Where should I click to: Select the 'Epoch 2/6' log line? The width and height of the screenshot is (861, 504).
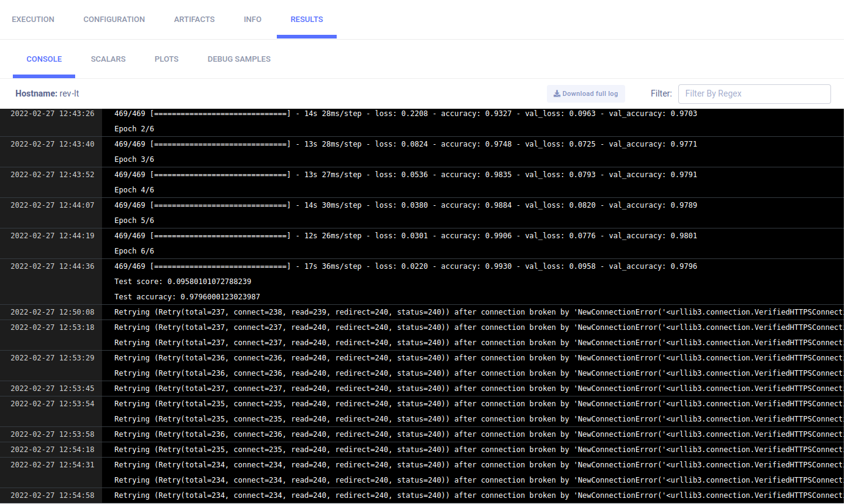tap(134, 129)
